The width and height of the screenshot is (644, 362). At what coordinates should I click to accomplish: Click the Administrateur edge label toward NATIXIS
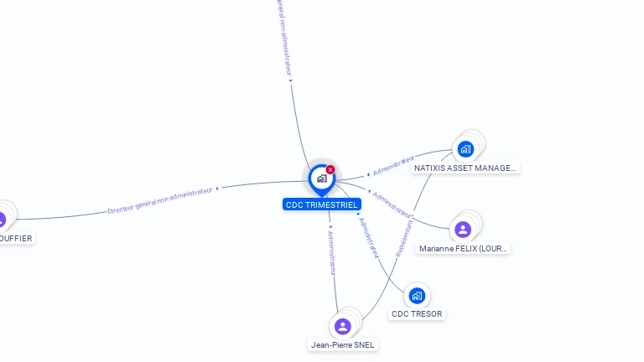pyautogui.click(x=393, y=165)
